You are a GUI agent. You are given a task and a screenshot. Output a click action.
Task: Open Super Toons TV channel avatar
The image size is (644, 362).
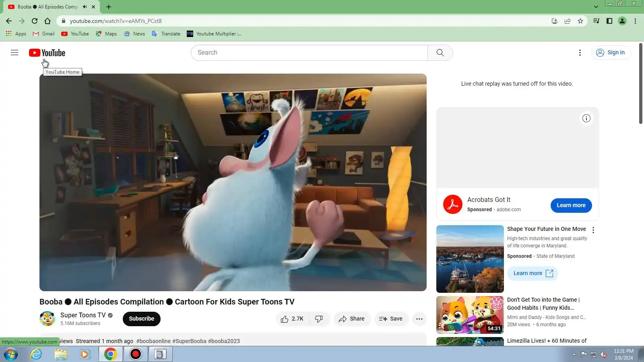point(47,319)
